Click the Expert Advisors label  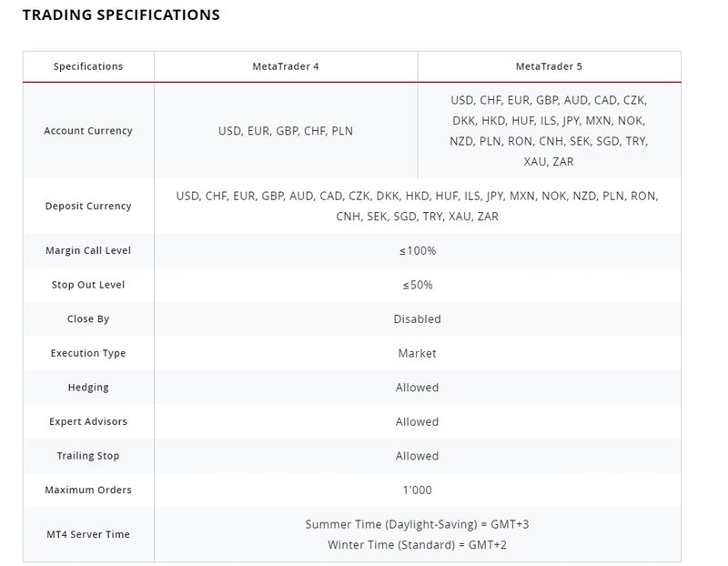(x=88, y=421)
